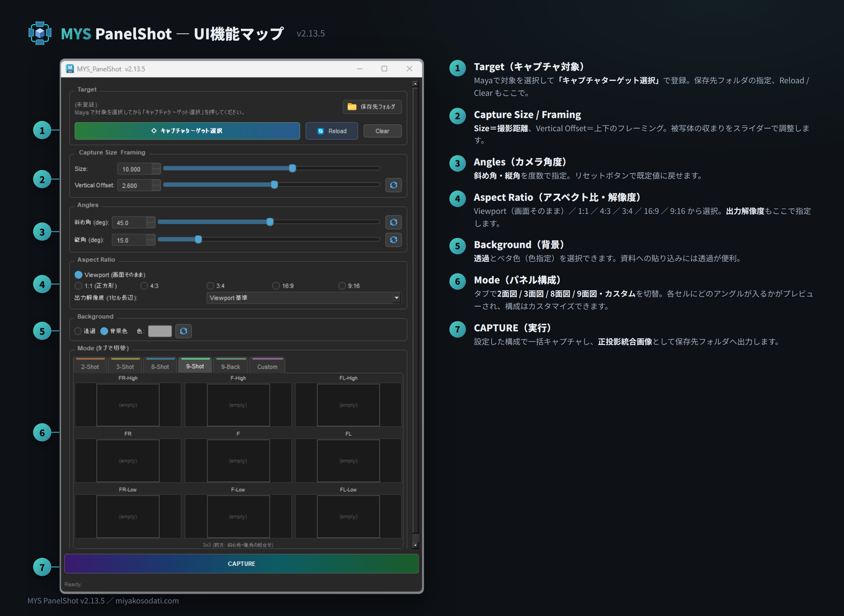Click the MYS_PanelShot title bar app icon

(70, 68)
